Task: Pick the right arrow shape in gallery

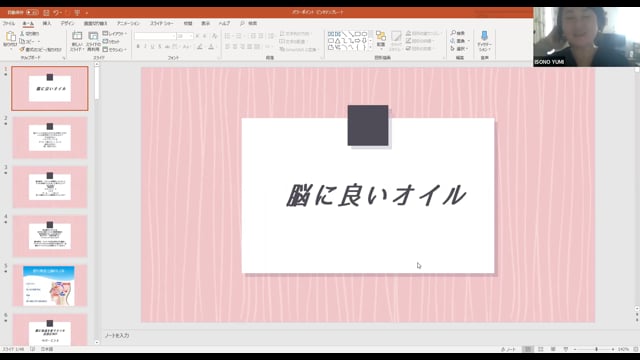Action: coord(358,41)
